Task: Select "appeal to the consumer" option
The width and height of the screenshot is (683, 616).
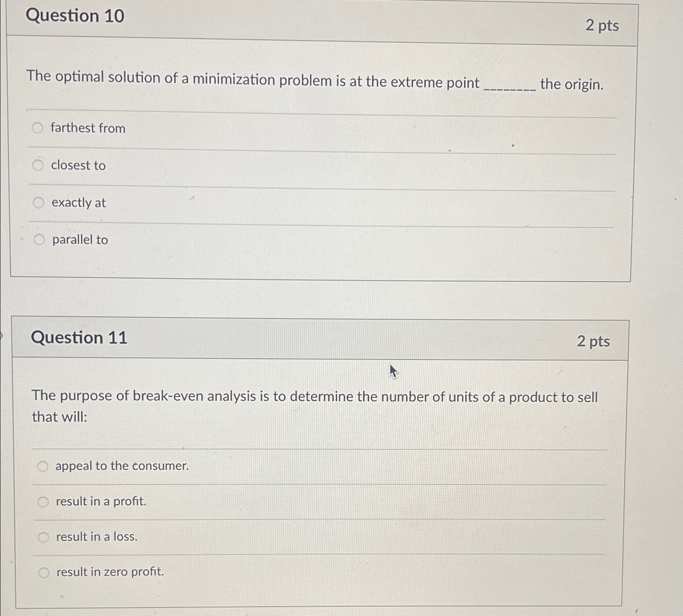Action: click(43, 466)
